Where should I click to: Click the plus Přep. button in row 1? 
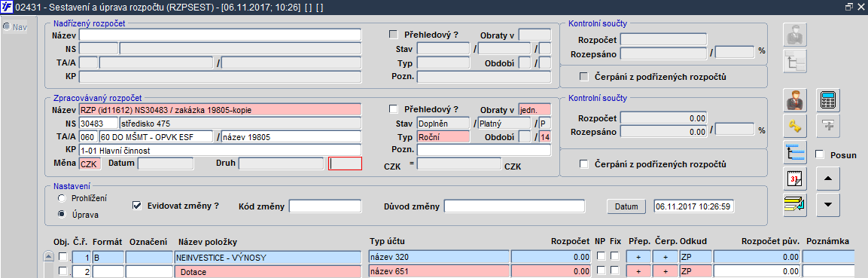(639, 257)
